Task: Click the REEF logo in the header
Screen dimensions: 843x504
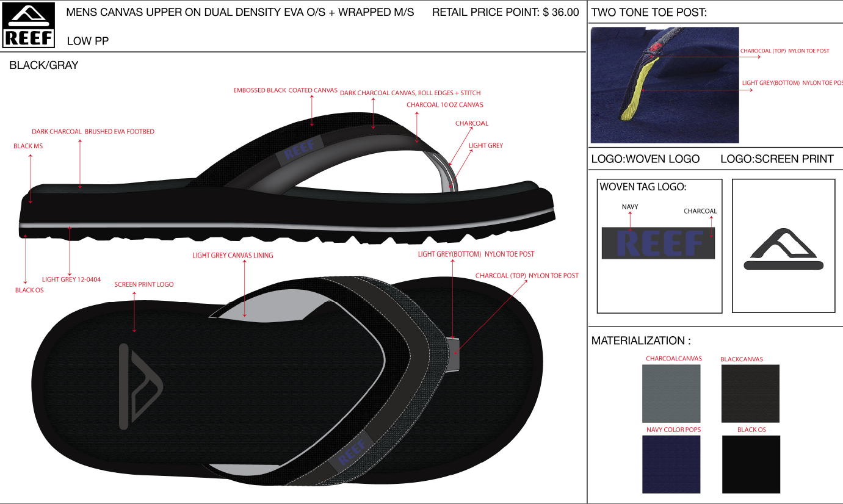Action: click(x=28, y=26)
